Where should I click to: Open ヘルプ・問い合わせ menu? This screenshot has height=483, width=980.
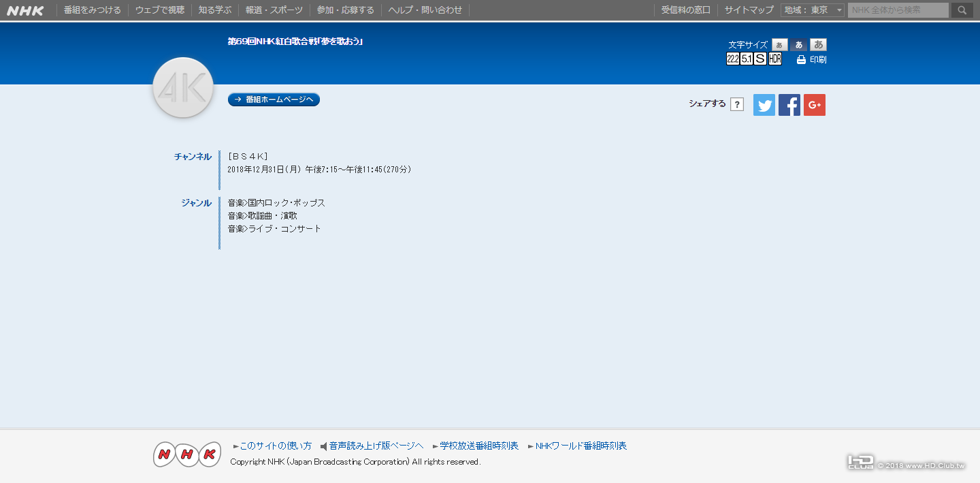pyautogui.click(x=425, y=10)
